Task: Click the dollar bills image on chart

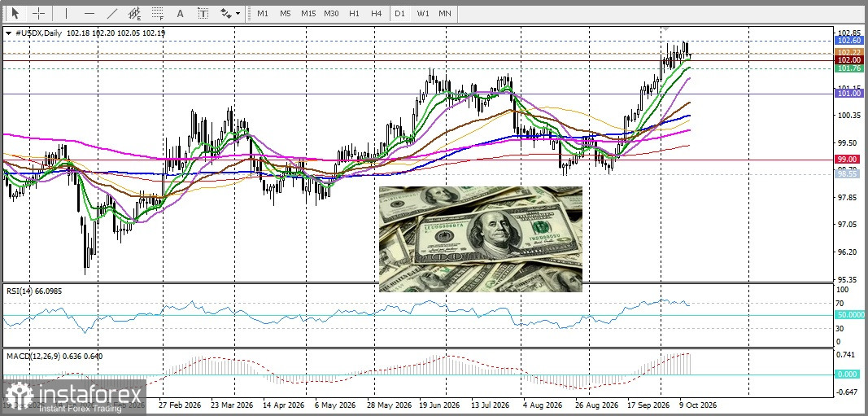Action: click(x=481, y=239)
